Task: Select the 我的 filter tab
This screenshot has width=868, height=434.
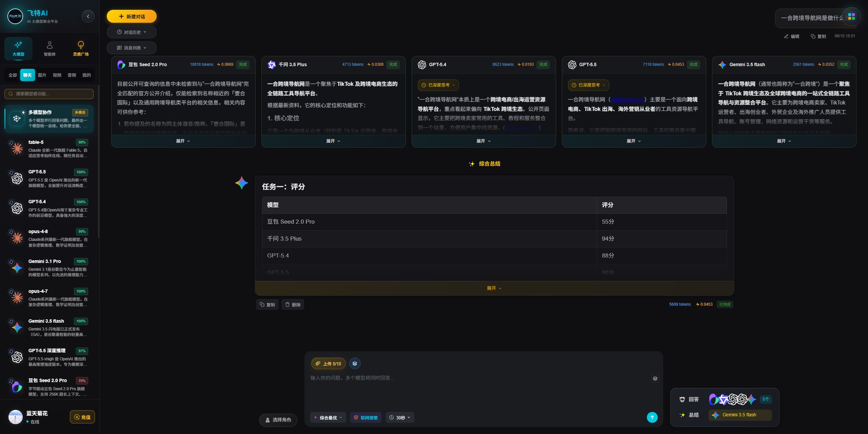Action: point(86,75)
